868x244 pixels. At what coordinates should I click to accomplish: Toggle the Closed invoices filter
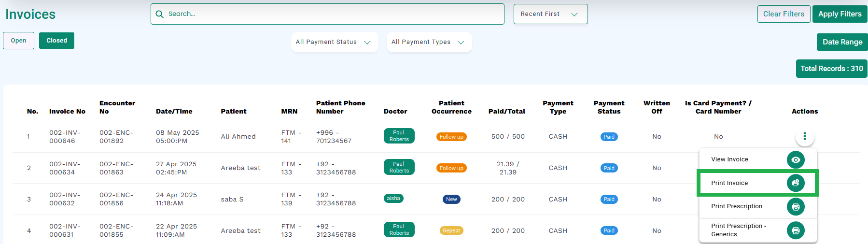tap(56, 41)
